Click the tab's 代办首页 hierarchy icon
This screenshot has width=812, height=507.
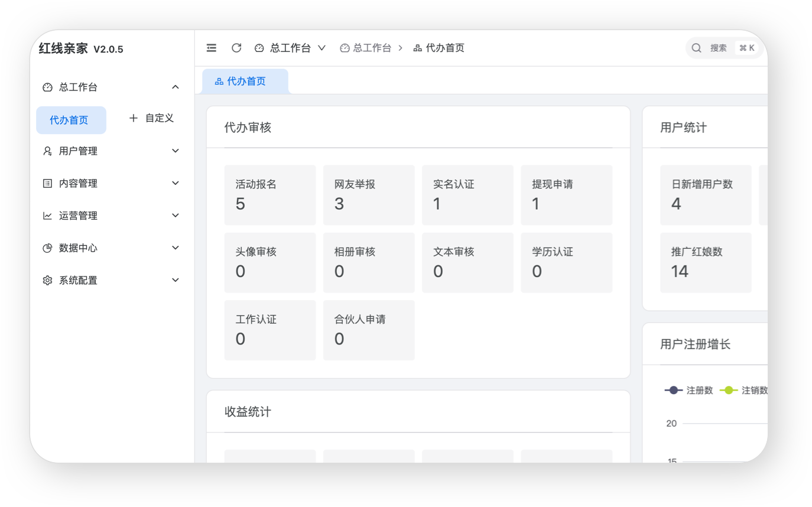click(x=219, y=82)
